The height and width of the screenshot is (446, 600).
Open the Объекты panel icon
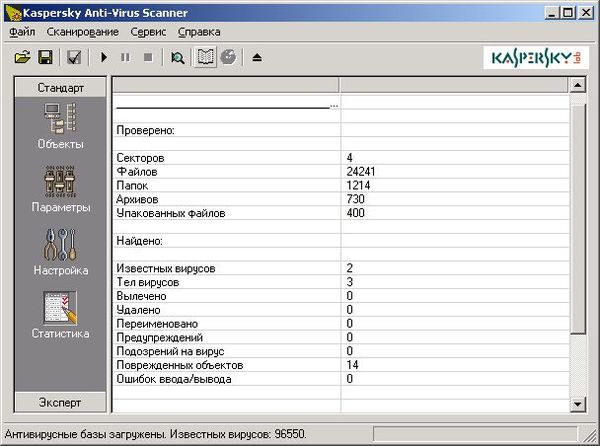coord(60,119)
